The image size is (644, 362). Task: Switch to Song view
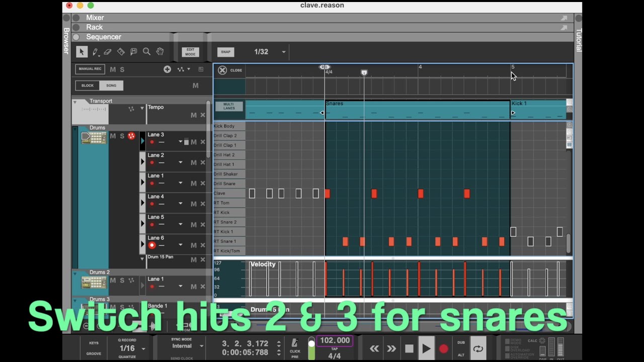[x=111, y=85]
